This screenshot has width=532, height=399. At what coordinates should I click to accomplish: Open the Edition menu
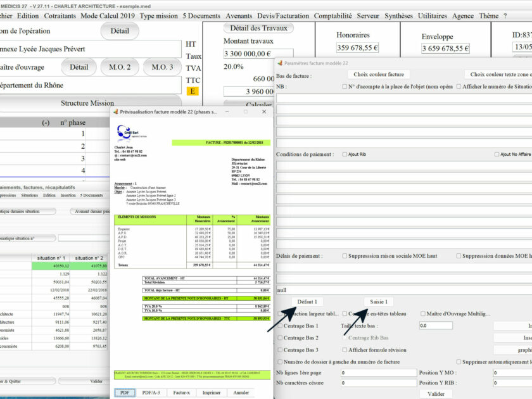[28, 16]
